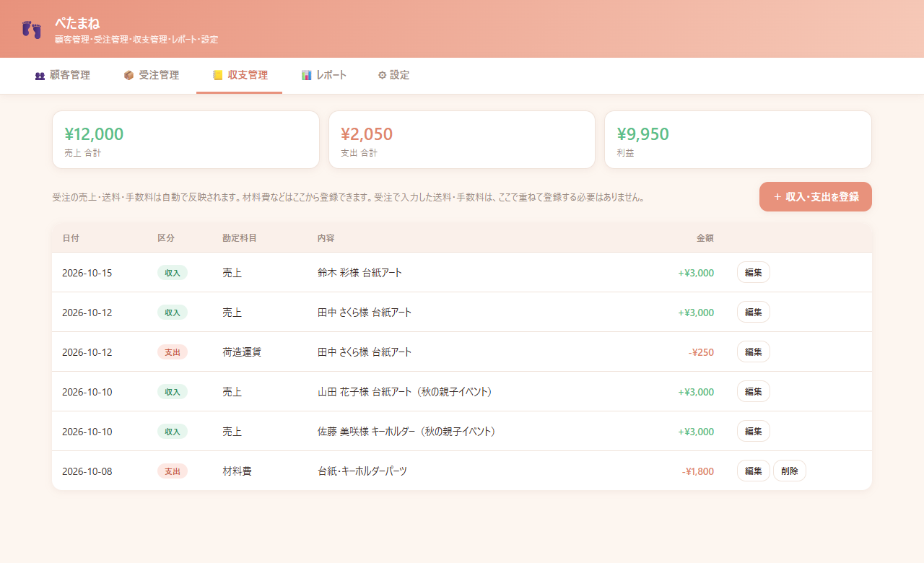Click the -¥250 amount
The image size is (924, 563).
coord(701,352)
